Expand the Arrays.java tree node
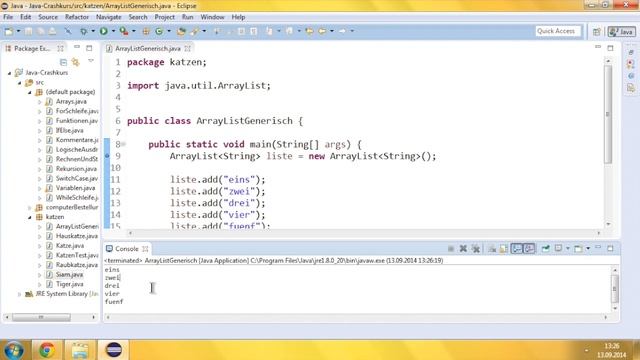Screen dimensions: 640x360 tap(40, 102)
